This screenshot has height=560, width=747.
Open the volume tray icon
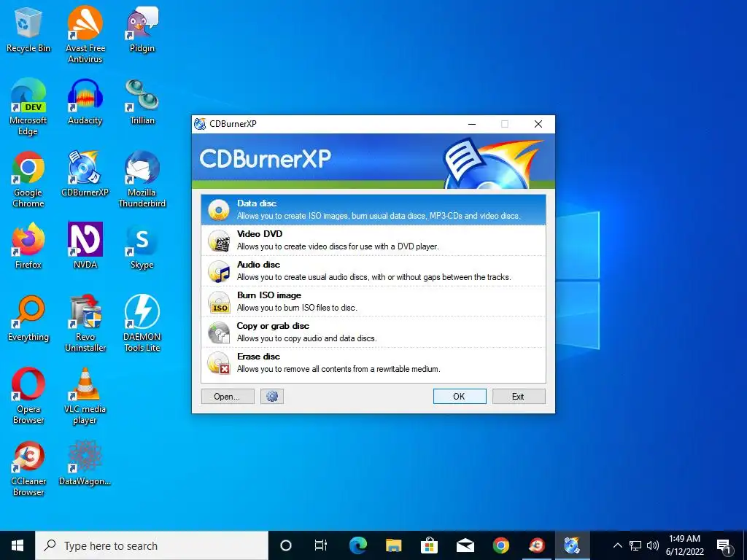pos(653,545)
